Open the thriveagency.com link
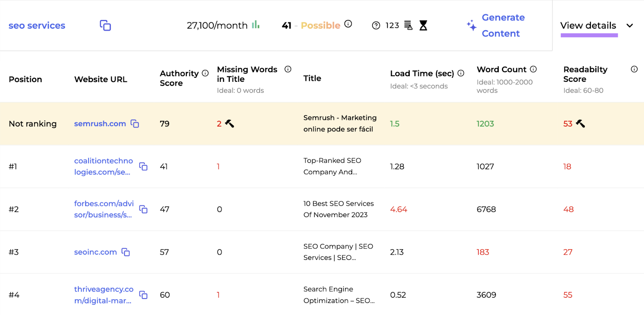The width and height of the screenshot is (644, 315). pos(104,295)
